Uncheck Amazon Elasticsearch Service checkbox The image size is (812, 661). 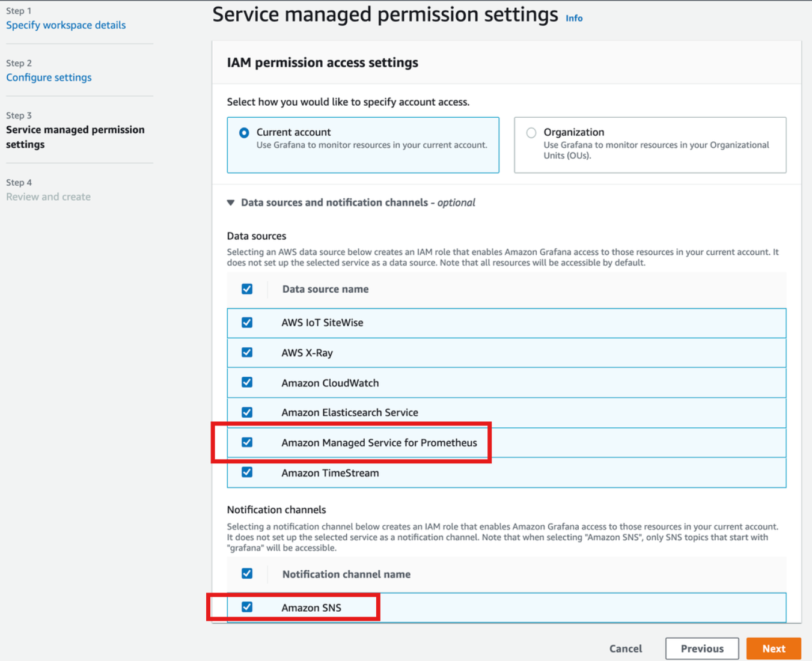247,412
